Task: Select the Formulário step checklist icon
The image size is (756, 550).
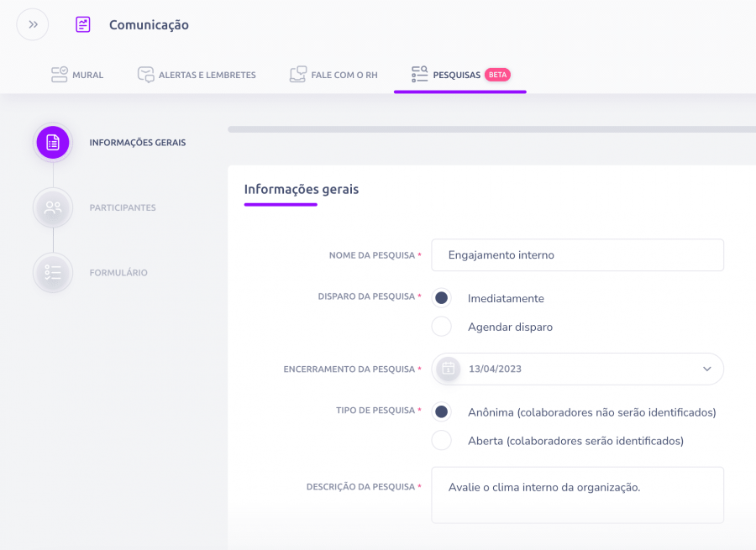Action: pos(53,273)
